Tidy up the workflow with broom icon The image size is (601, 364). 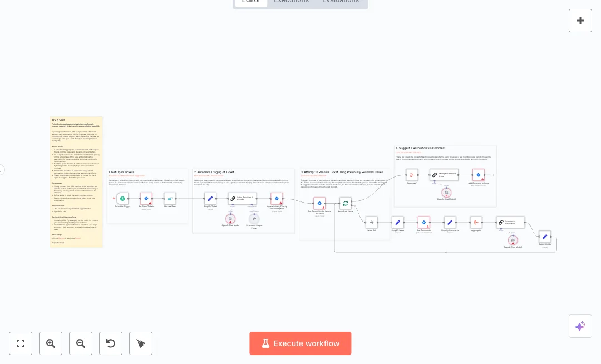point(141,343)
